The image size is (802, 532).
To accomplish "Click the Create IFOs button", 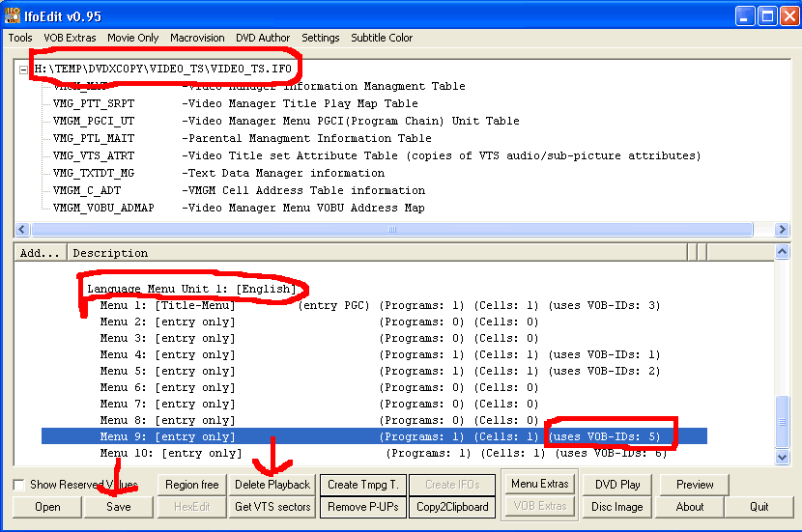I will click(452, 485).
